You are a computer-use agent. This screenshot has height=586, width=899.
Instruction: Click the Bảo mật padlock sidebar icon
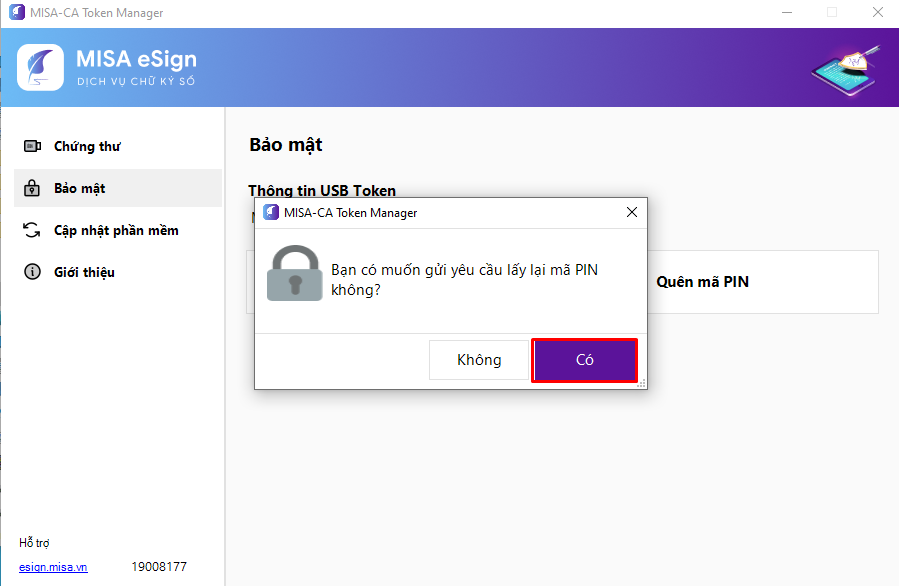pyautogui.click(x=32, y=188)
